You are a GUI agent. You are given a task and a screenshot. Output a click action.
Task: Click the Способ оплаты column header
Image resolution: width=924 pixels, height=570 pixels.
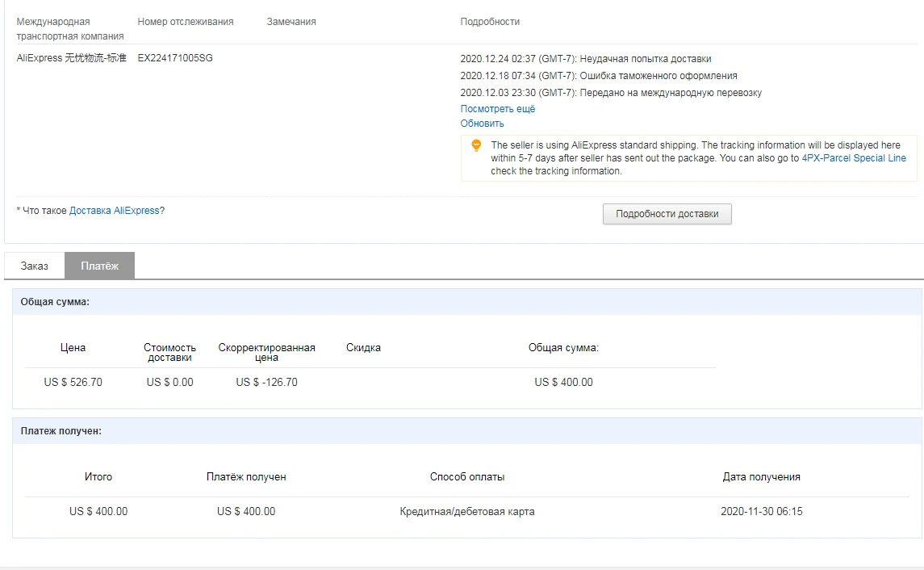click(467, 477)
